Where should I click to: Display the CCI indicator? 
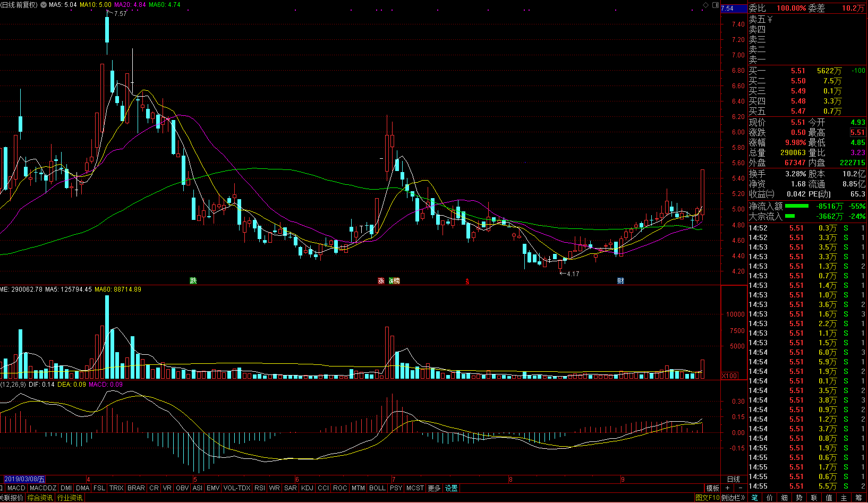pyautogui.click(x=324, y=488)
